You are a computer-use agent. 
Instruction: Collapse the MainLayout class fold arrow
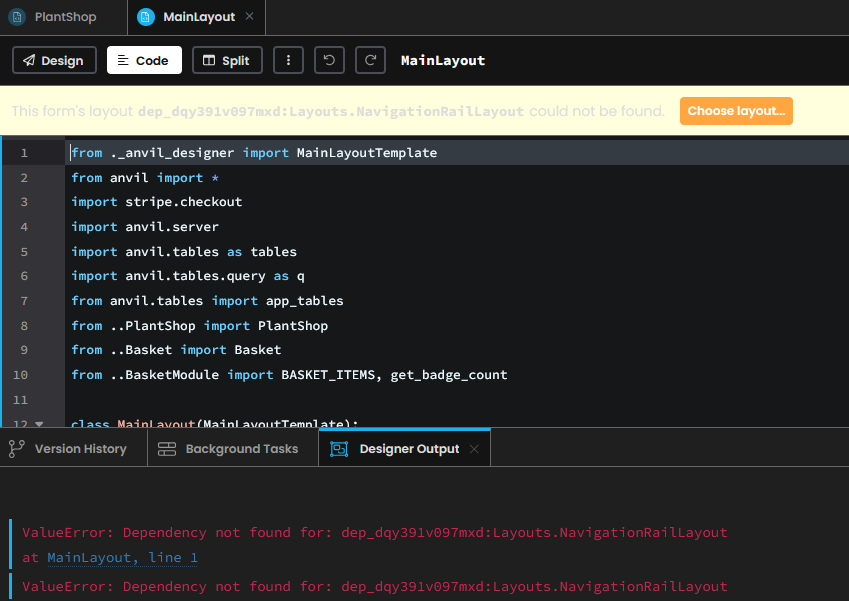click(40, 425)
